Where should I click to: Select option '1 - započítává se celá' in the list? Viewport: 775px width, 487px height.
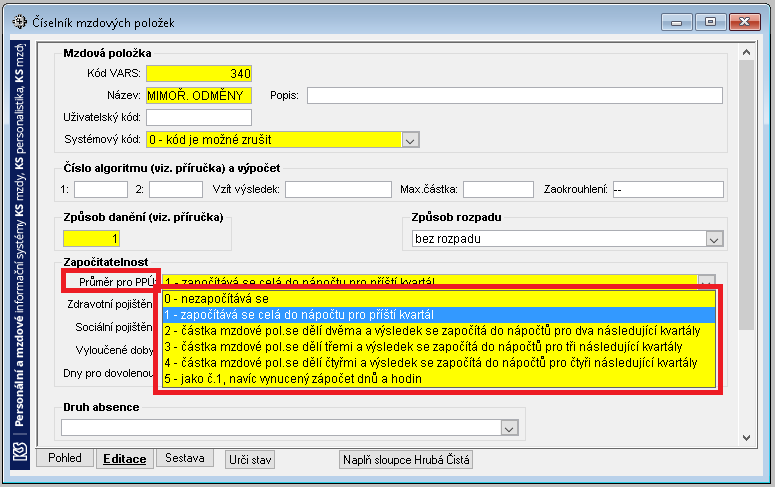point(439,315)
